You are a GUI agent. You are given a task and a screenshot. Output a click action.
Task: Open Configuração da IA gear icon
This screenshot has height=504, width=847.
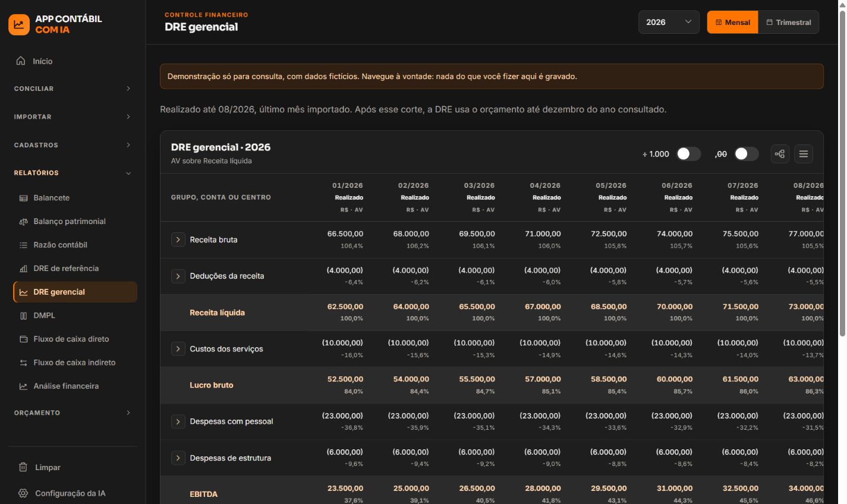click(x=23, y=493)
